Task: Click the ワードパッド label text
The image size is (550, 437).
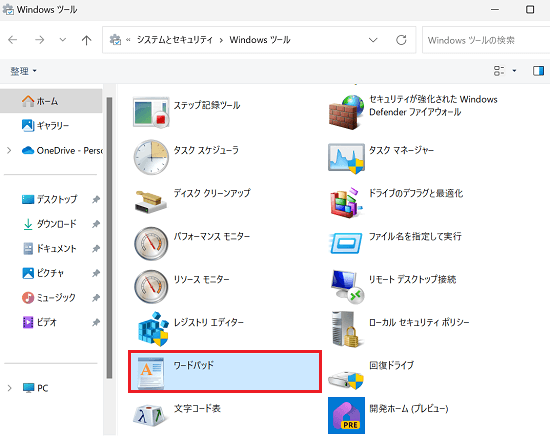Action: tap(194, 365)
